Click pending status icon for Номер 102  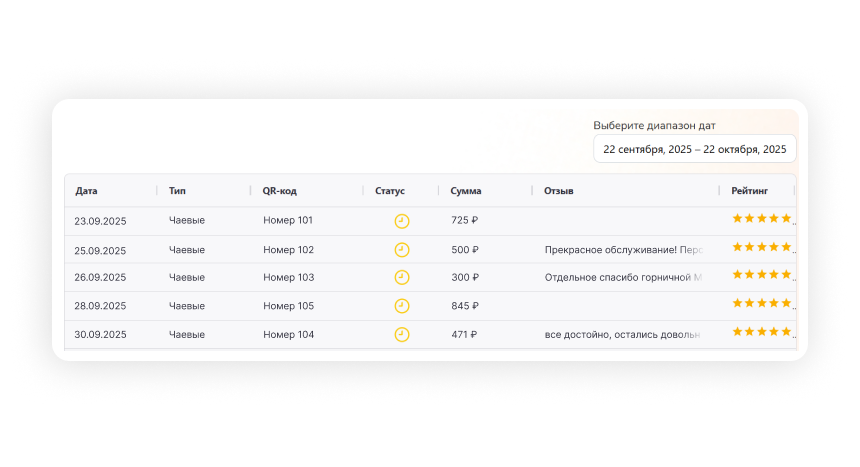(x=402, y=250)
